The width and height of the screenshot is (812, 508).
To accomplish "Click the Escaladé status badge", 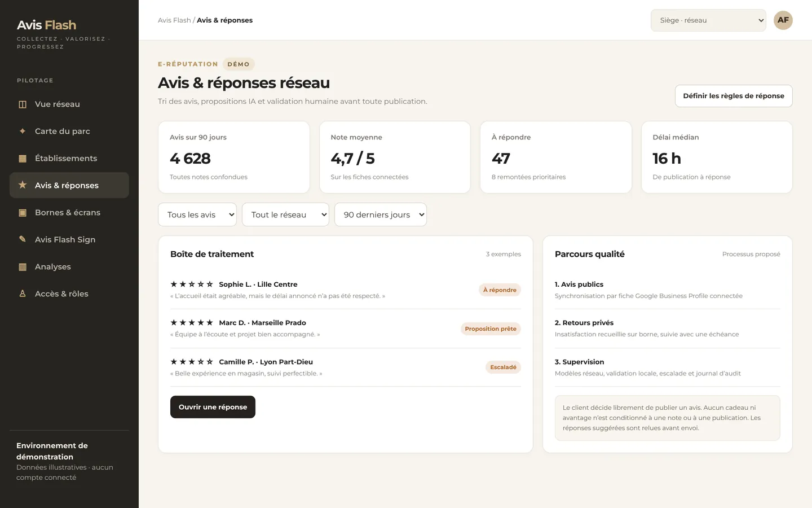I will 503,367.
